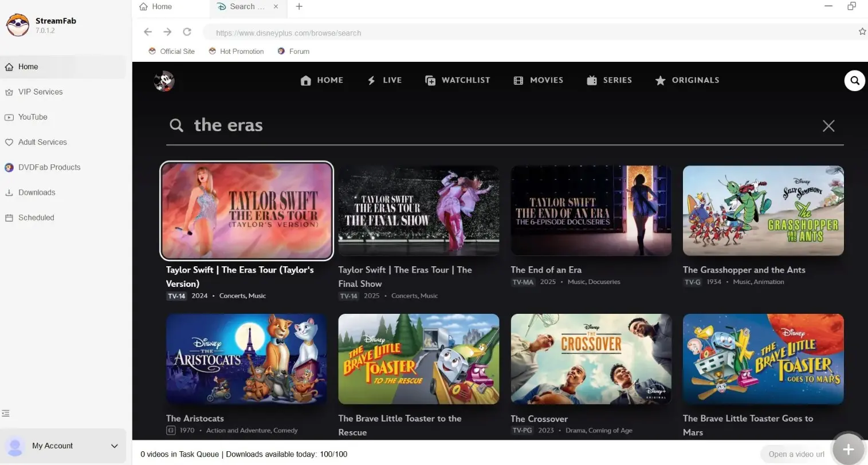This screenshot has width=868, height=465.
Task: Browse Disney+ SERIES
Action: 609,80
